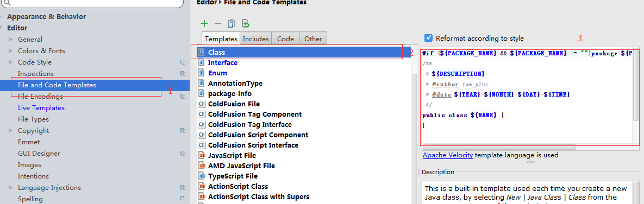Click ActionScript Class with Supers icon
The width and height of the screenshot is (644, 204).
(x=202, y=197)
